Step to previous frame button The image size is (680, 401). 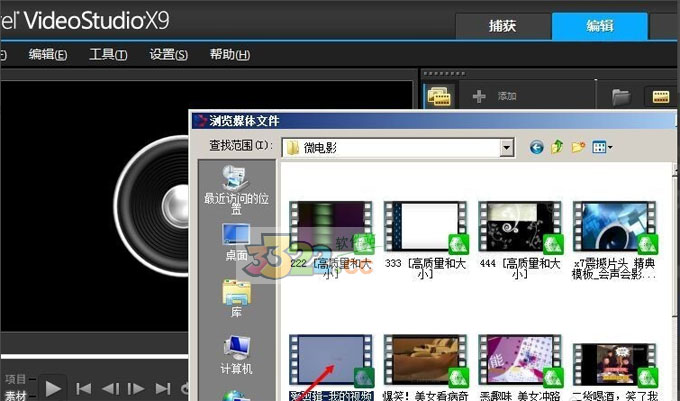point(111,389)
